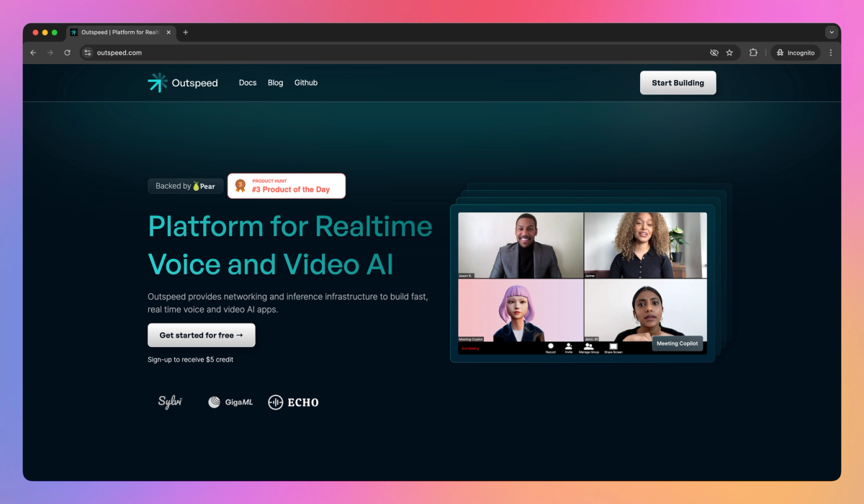This screenshot has height=504, width=864.
Task: Visit the Github navigation link
Action: coord(306,83)
